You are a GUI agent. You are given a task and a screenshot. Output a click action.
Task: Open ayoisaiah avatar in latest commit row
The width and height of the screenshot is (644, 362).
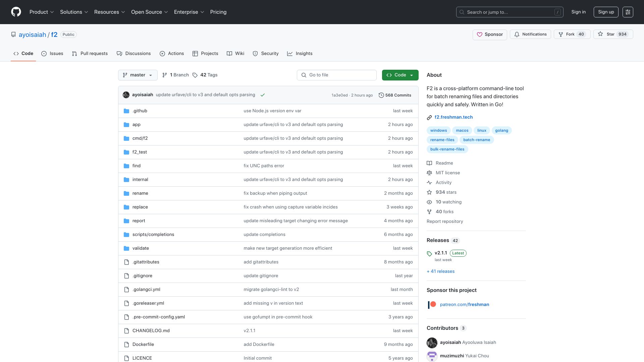[126, 95]
